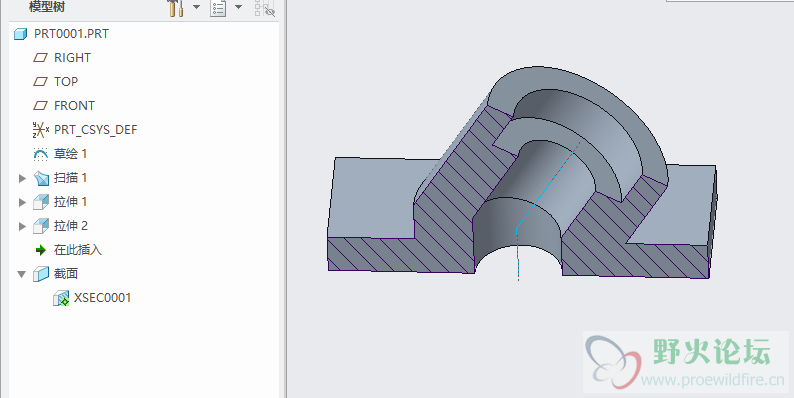This screenshot has width=794, height=398.
Task: Expand the 拉伸 1 extrude feature
Action: tap(22, 202)
